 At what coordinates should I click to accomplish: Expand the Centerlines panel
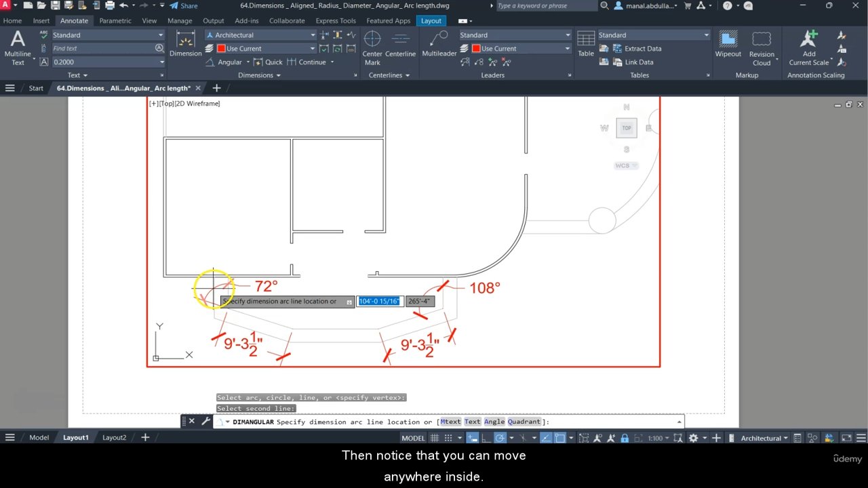389,75
